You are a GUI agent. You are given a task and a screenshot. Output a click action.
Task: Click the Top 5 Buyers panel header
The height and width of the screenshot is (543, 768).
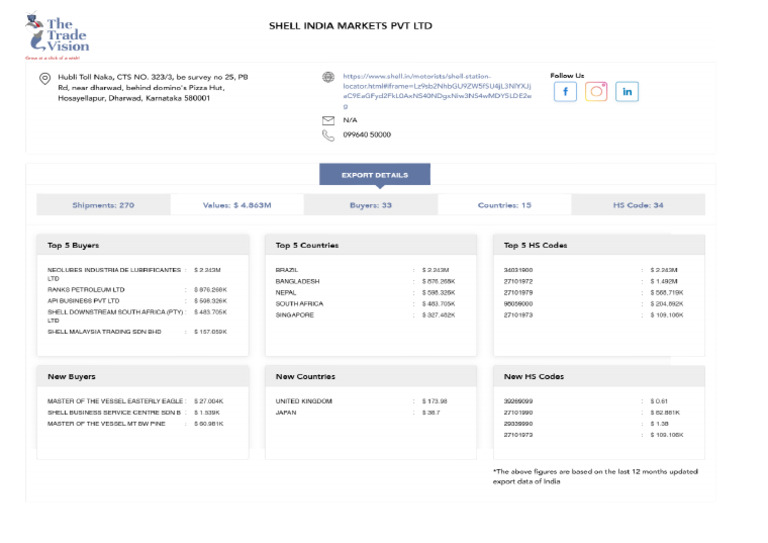click(x=143, y=245)
